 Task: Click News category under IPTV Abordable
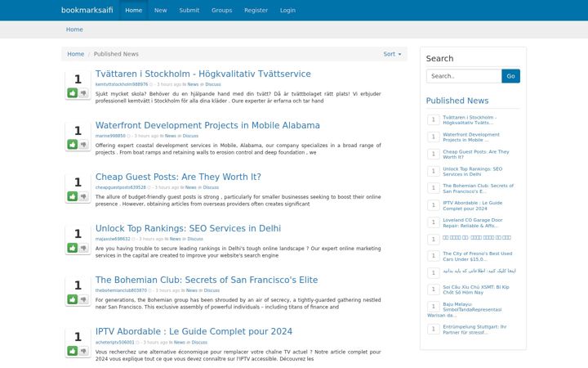click(x=179, y=342)
